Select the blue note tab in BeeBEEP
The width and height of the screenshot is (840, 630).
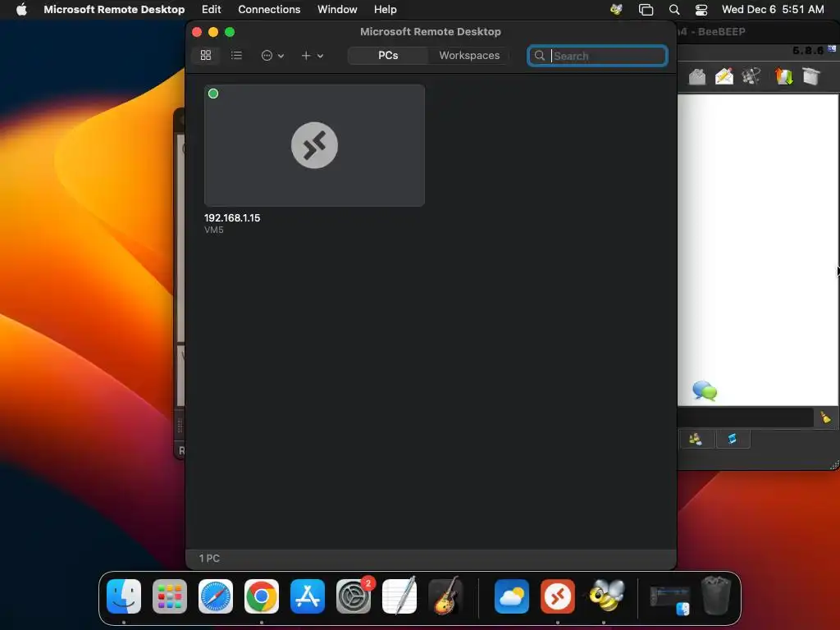pos(733,440)
